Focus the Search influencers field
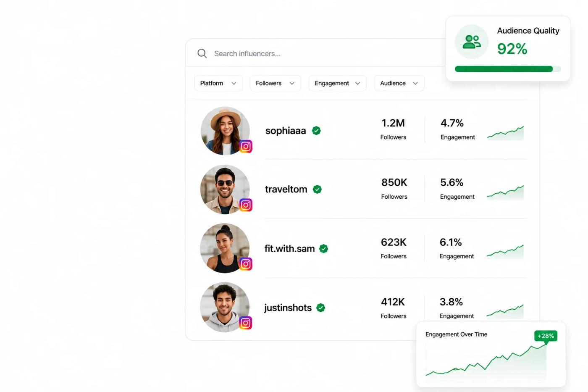The width and height of the screenshot is (588, 392). point(315,53)
